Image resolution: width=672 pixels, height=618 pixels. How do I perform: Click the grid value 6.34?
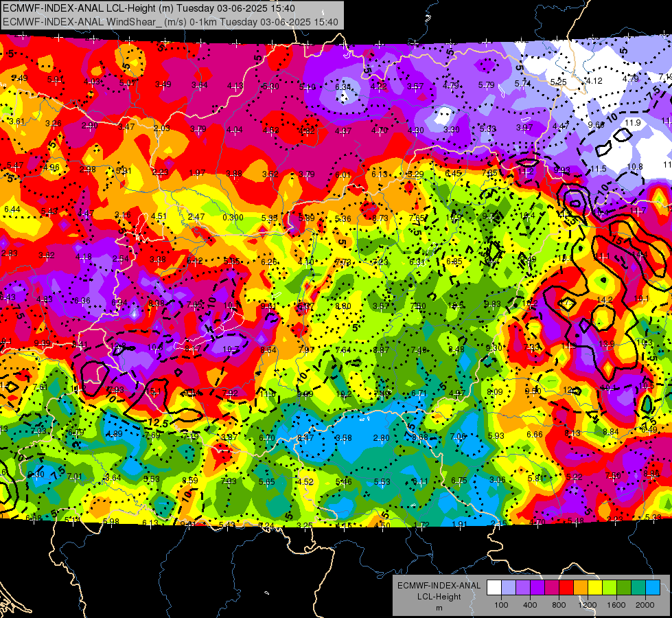coord(343,87)
